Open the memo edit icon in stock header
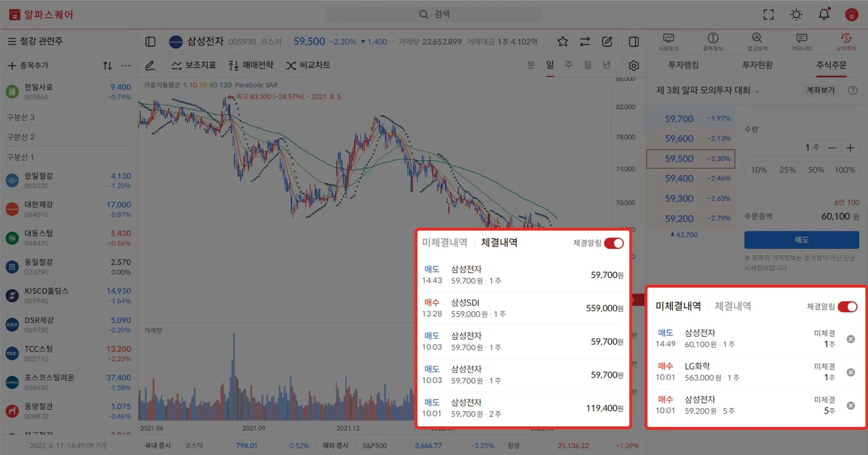868x455 pixels. pos(607,42)
